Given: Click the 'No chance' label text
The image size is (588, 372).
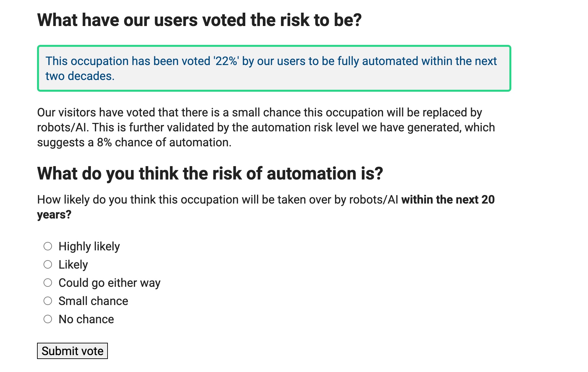Looking at the screenshot, I should [86, 319].
